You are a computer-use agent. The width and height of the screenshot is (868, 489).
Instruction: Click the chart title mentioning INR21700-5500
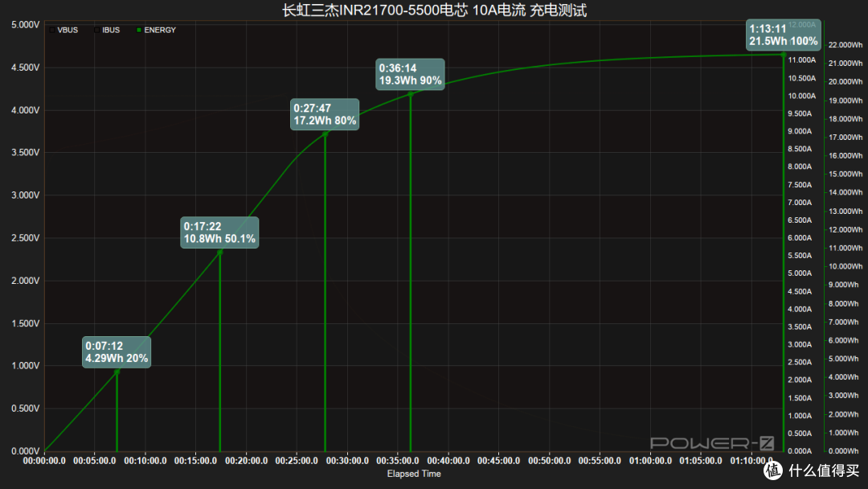(434, 10)
